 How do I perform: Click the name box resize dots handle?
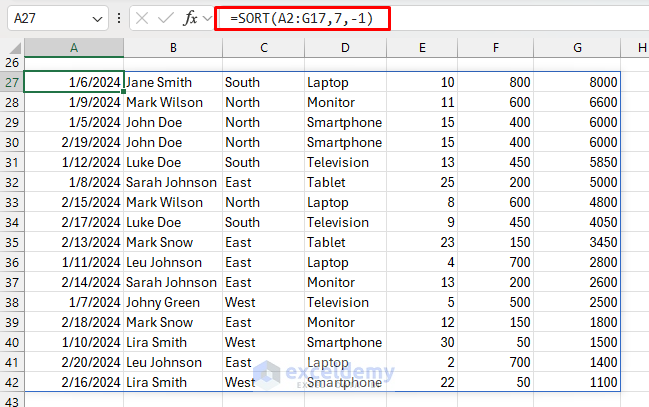[120, 18]
